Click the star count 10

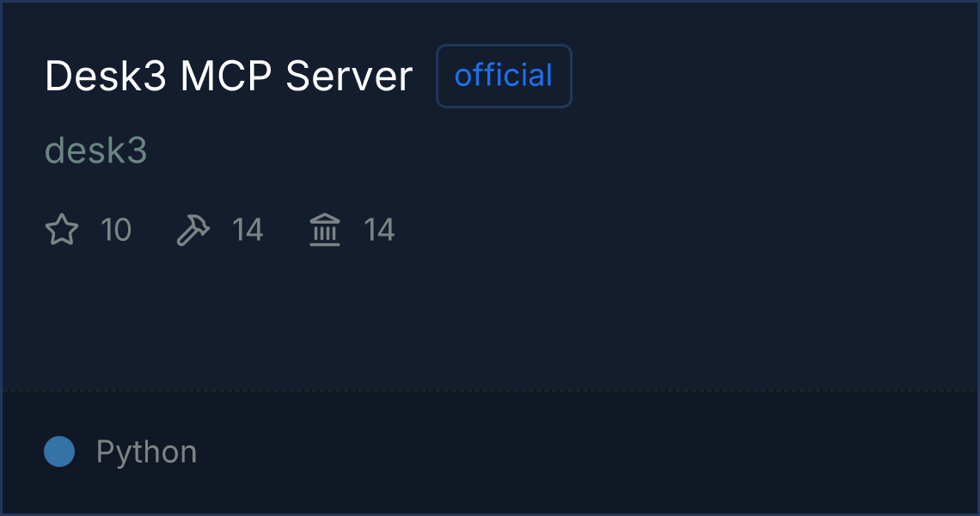[x=116, y=230]
